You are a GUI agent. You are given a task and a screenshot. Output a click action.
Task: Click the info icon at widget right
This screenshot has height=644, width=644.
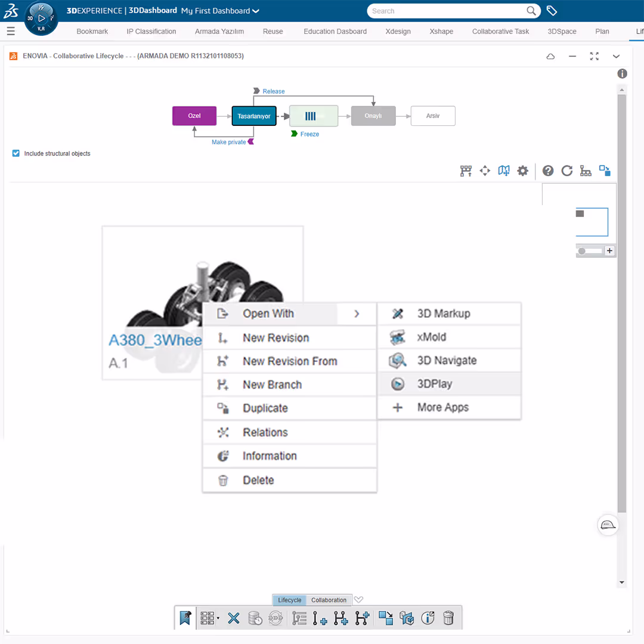pyautogui.click(x=622, y=73)
